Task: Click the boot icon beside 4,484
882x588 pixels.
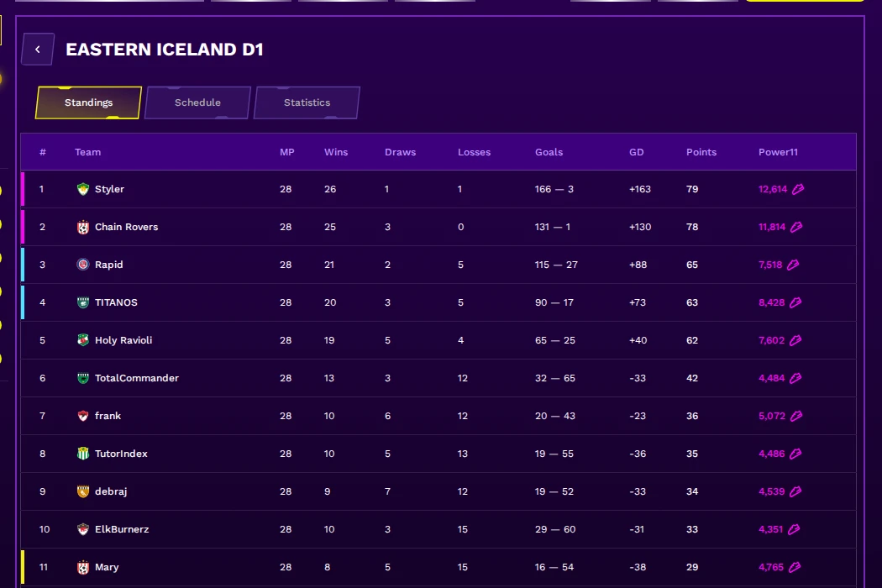Action: 795,378
